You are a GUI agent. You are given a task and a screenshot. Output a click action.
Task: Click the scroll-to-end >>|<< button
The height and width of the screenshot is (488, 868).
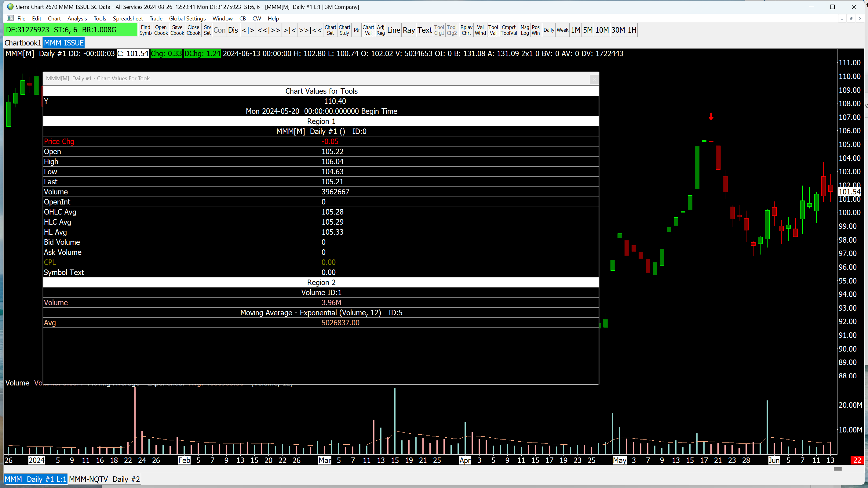(310, 30)
